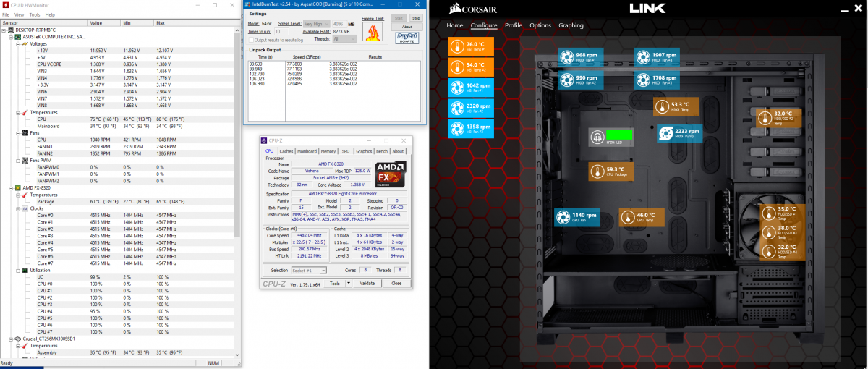The image size is (868, 369).
Task: Collapse the motherboard Temperatures group
Action: (18, 113)
